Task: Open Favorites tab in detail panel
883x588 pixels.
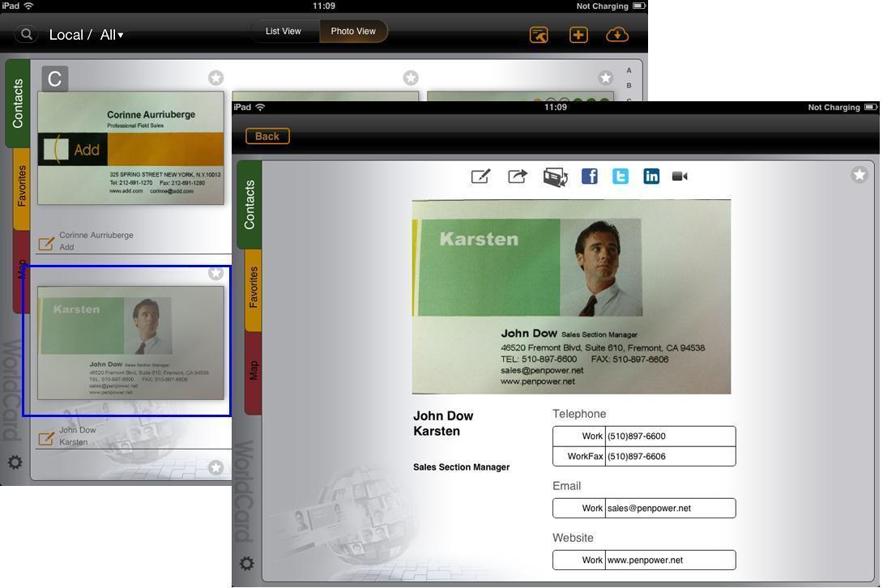Action: coord(253,288)
